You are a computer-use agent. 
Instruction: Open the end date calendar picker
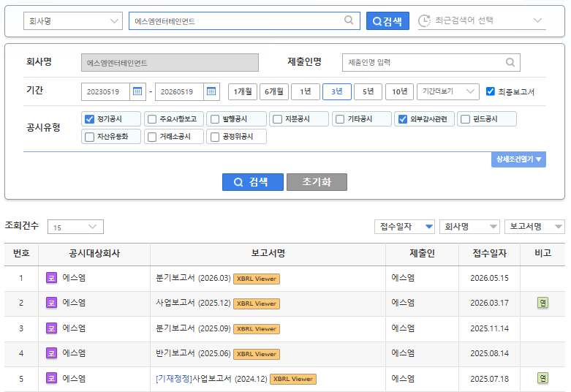[211, 91]
